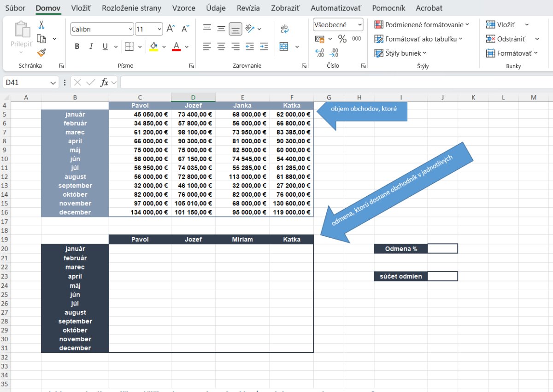Click the increase indent icon
Viewport: 553px width, 392px height.
264,47
